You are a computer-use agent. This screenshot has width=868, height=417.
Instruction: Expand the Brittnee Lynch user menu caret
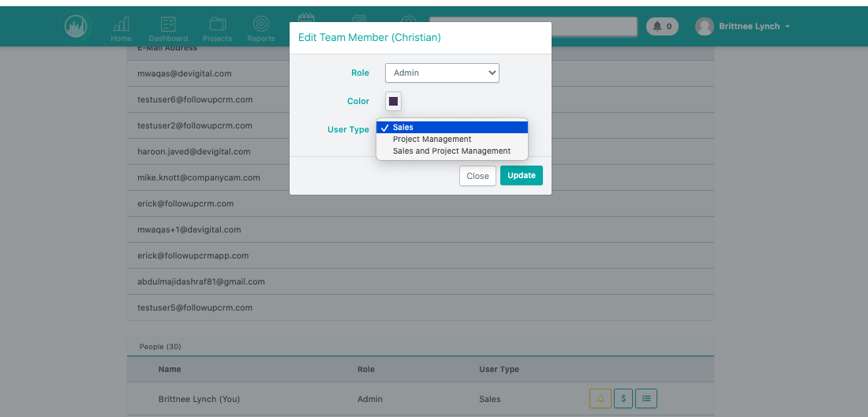pyautogui.click(x=788, y=27)
